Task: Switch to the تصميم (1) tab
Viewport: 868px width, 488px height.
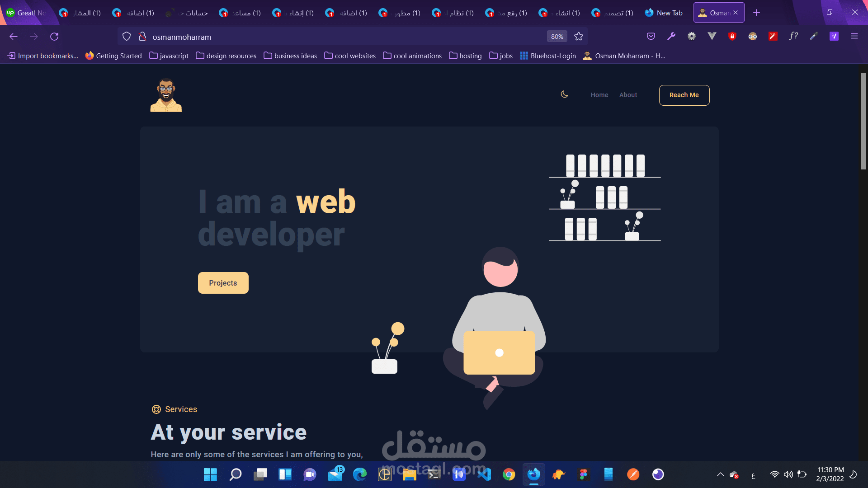Action: 613,13
